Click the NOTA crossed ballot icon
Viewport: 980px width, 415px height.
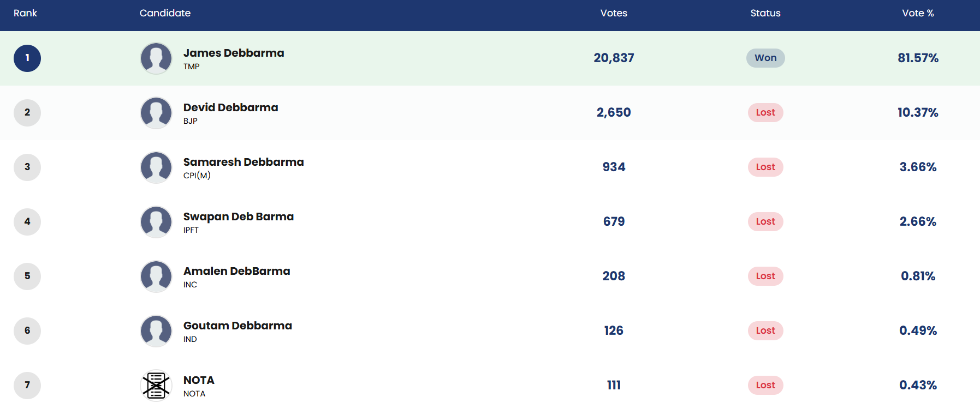156,386
